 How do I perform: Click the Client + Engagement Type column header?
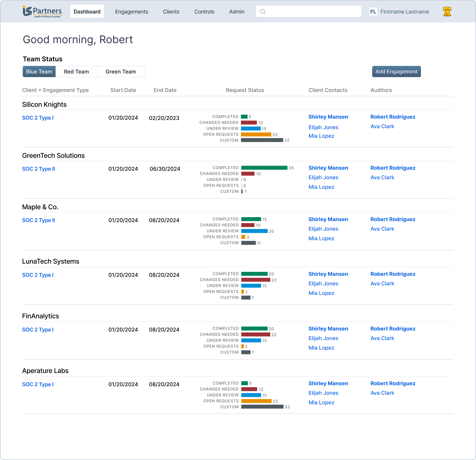tap(55, 90)
